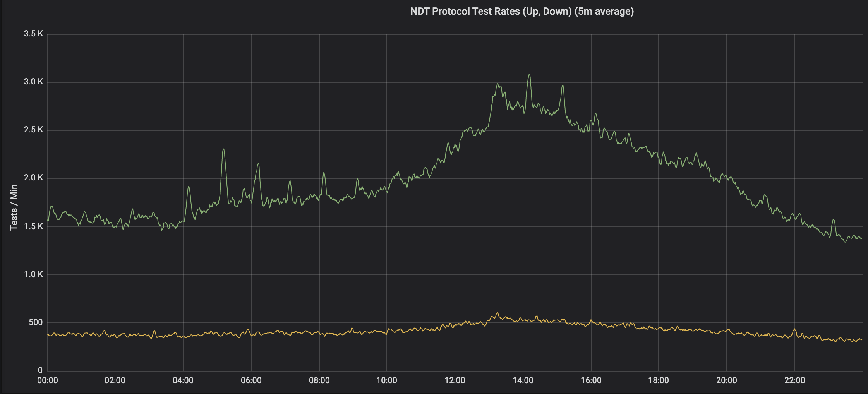
Task: Click the gridline intersection at 10:00
Action: pos(386,179)
